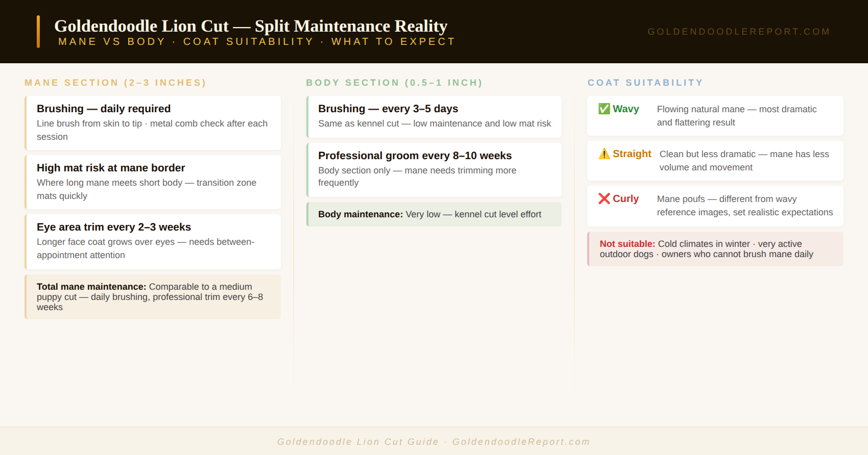This screenshot has width=868, height=455.
Task: Click "Longer face coat grows over eyes" description
Action: (146, 248)
